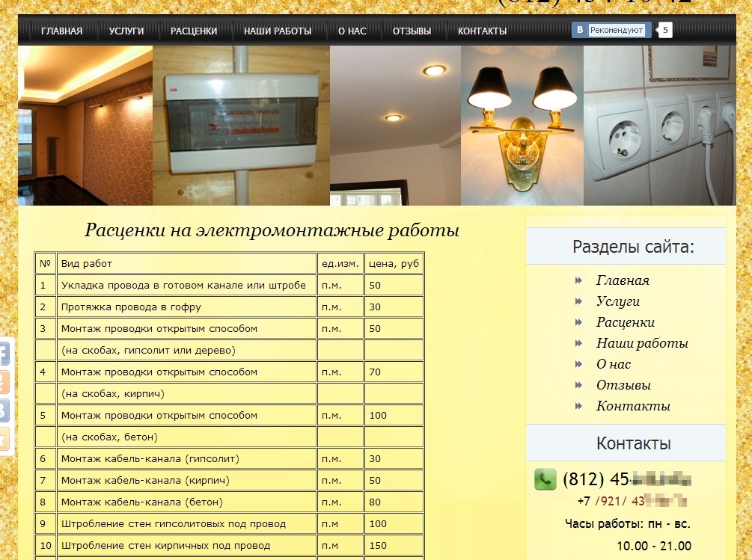Follow the Наши работы sidebar link
752x560 pixels.
tap(642, 343)
